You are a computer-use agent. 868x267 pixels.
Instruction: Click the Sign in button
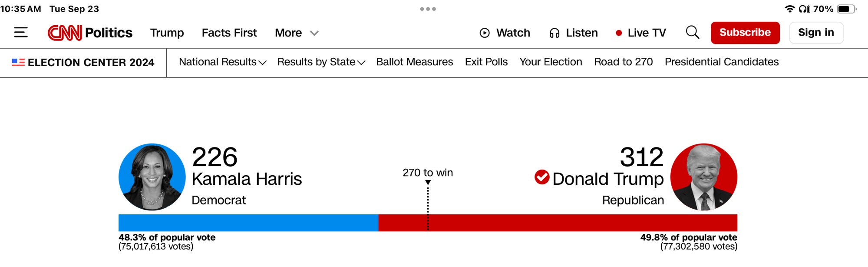click(816, 33)
